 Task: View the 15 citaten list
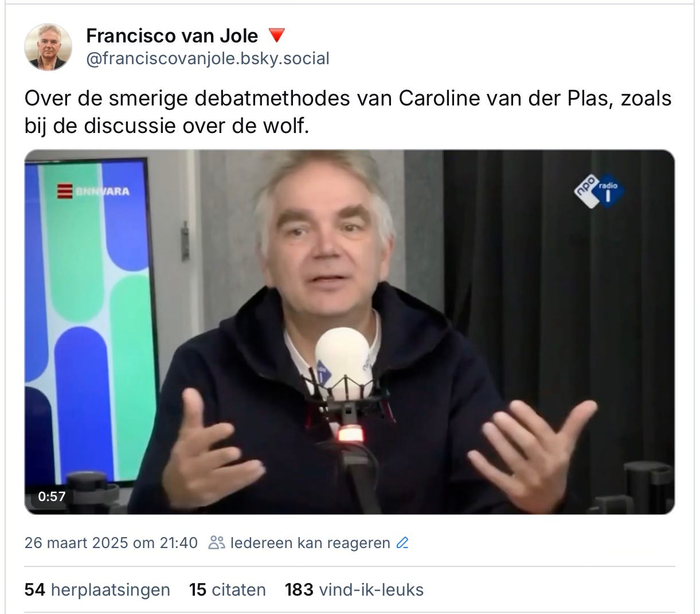click(228, 589)
